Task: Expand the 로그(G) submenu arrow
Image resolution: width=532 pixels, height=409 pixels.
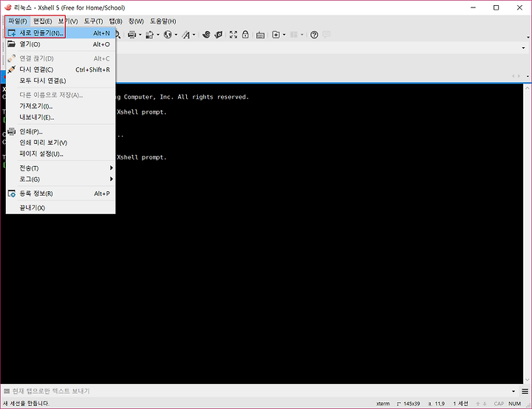Action: click(x=112, y=179)
